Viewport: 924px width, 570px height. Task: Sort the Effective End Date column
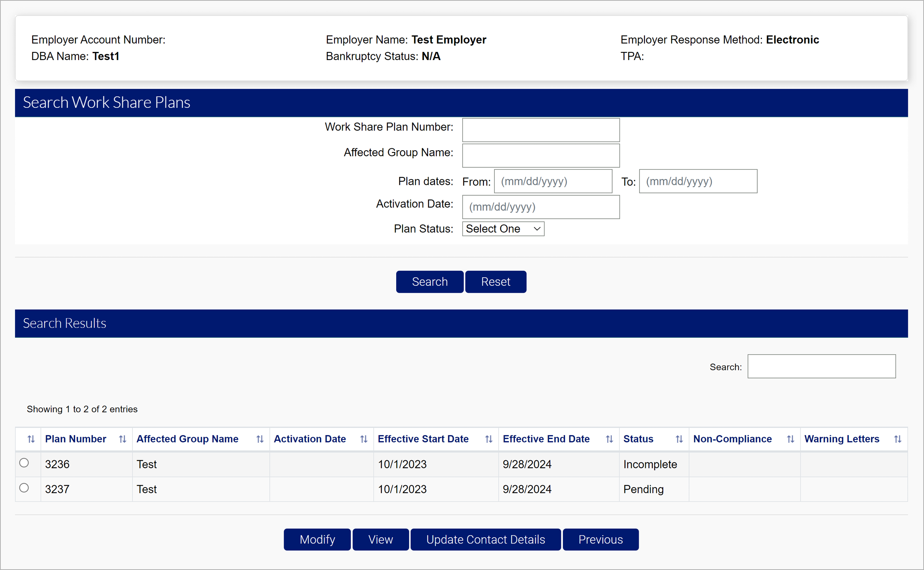609,439
